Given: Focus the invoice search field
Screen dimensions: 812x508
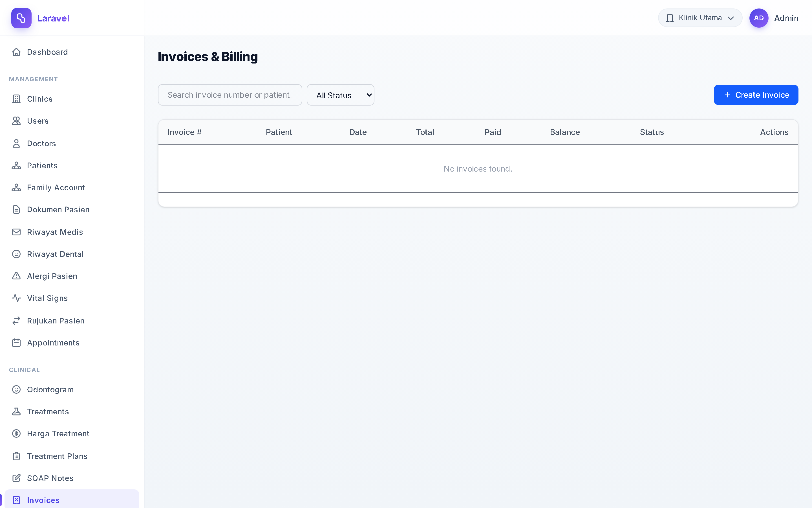Looking at the screenshot, I should 230,95.
